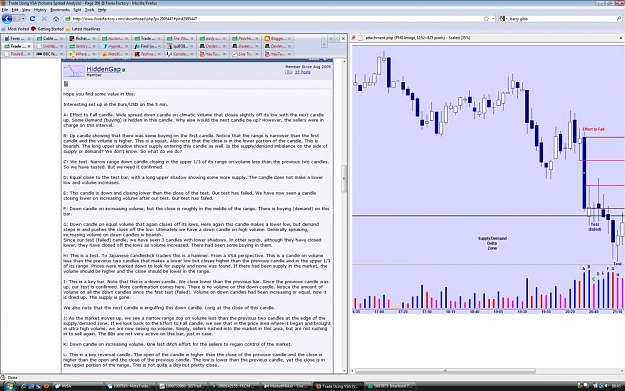This screenshot has height=391, width=625.
Task: Open the Most Visited bookmarks folder
Action: pyautogui.click(x=15, y=29)
